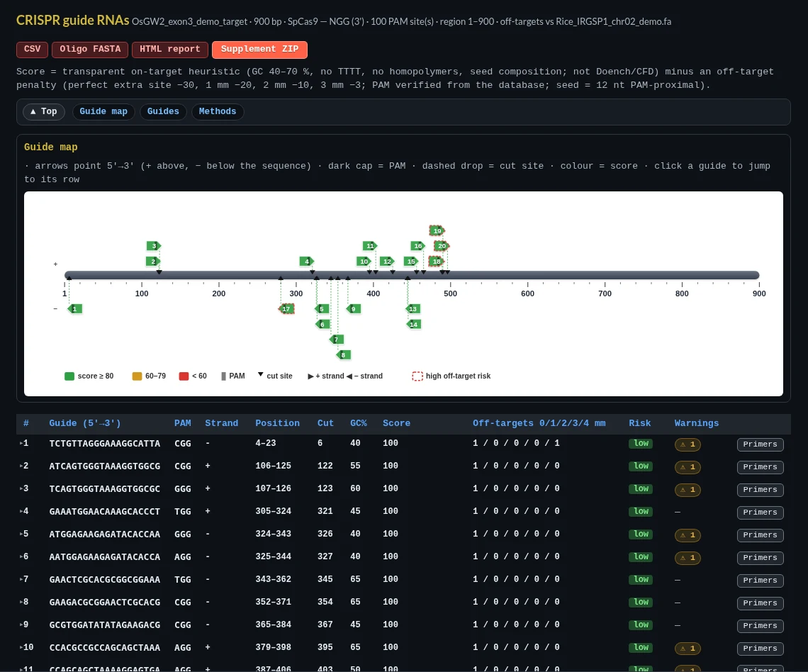Download the Oligo FASTA file
Image resolution: width=808 pixels, height=672 pixels.
click(x=90, y=50)
